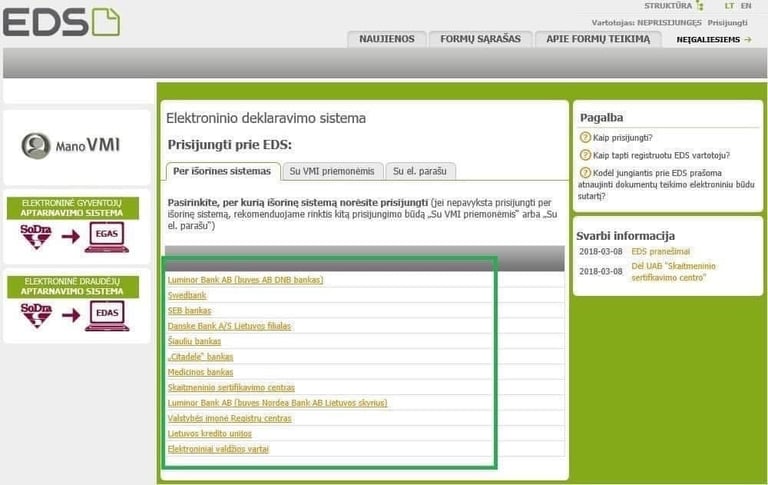Click the Prisijungti login link
The image size is (768, 485).
[727, 23]
